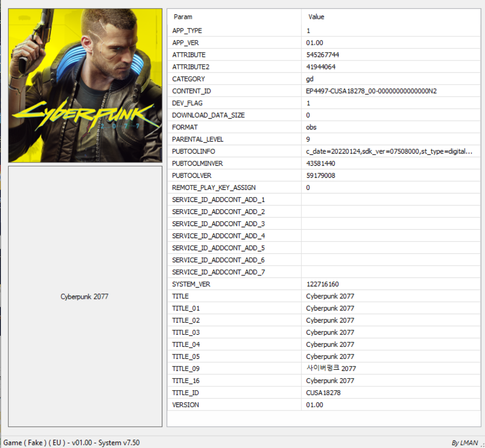This screenshot has height=448, width=485.
Task: Click the PUBTOOLVER value 59179008
Action: (321, 175)
